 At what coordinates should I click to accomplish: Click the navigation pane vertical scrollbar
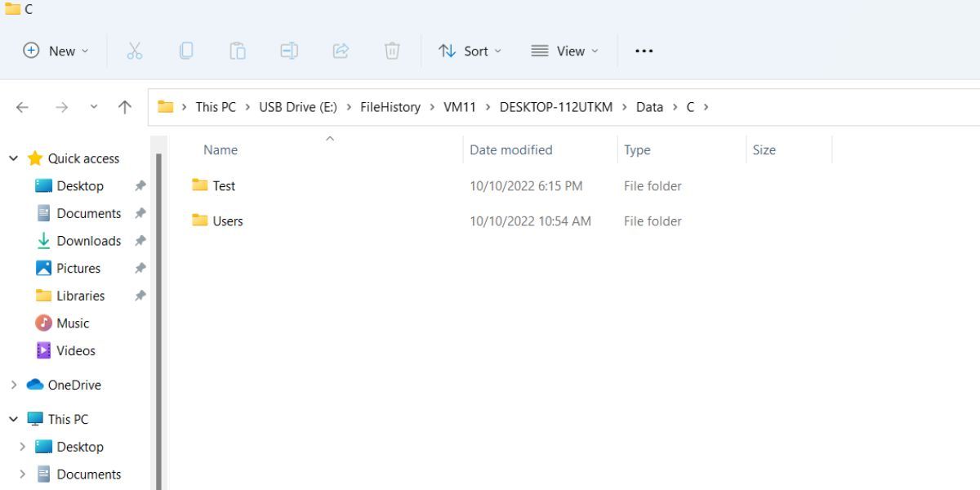[x=158, y=318]
